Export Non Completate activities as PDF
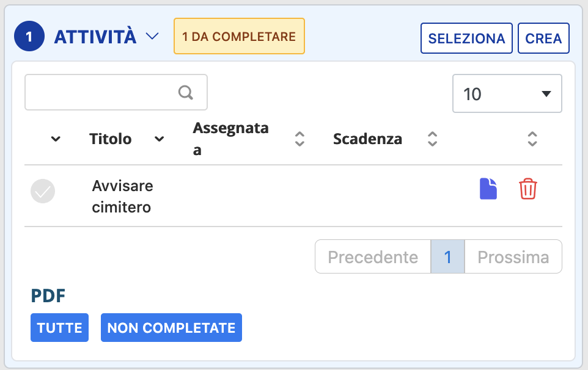 (x=171, y=328)
